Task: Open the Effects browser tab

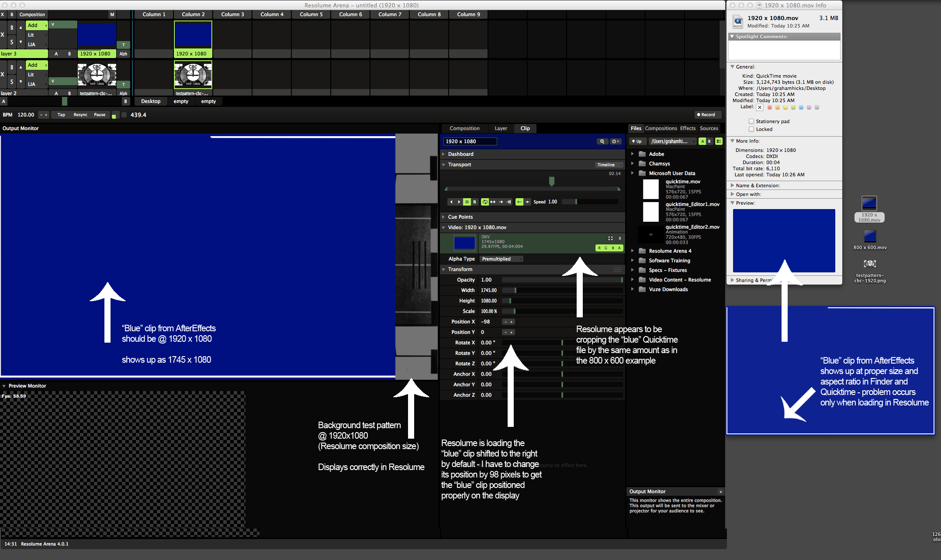Action: tap(688, 128)
